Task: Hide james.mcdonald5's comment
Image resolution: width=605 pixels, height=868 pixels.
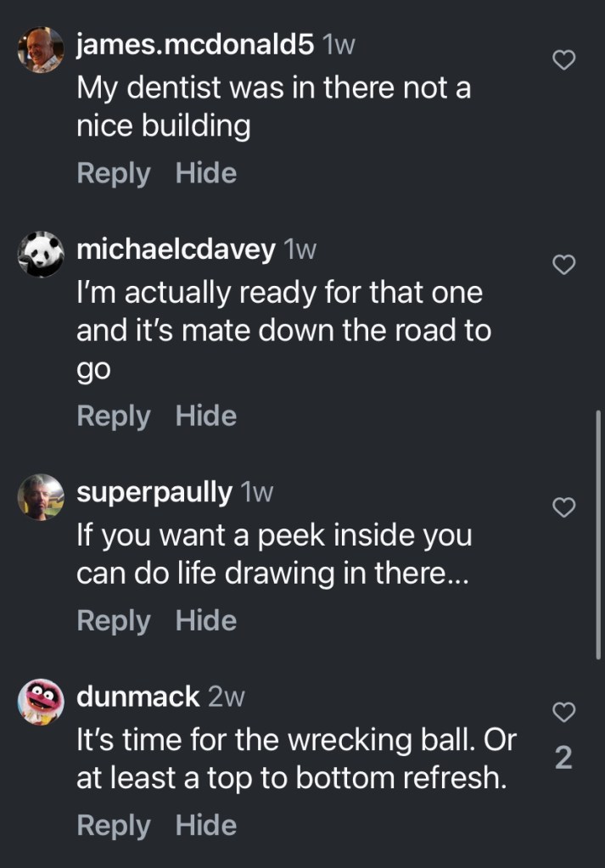Action: 206,173
